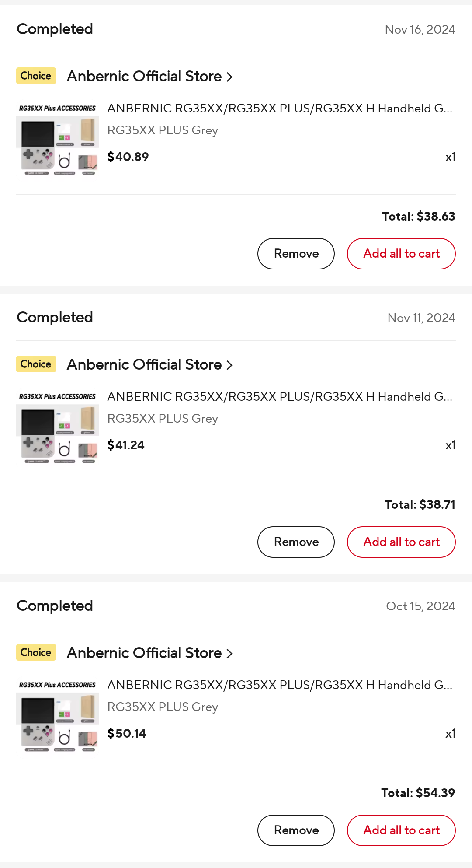This screenshot has height=868, width=472.
Task: Open product title in the Oct 15 order
Action: [280, 685]
